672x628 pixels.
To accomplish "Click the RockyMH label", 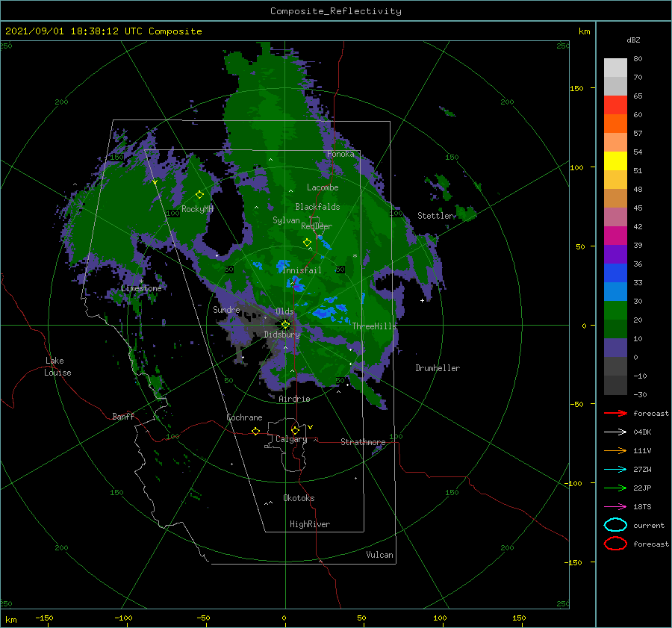I will coord(198,209).
